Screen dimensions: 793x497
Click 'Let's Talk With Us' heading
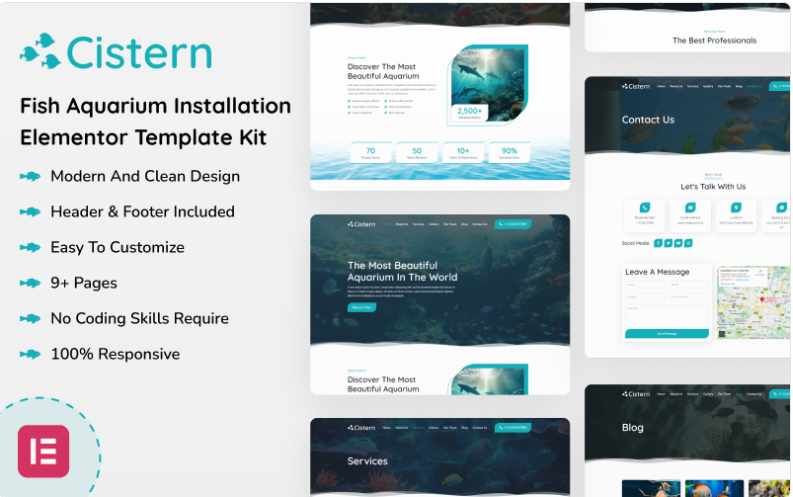point(713,187)
